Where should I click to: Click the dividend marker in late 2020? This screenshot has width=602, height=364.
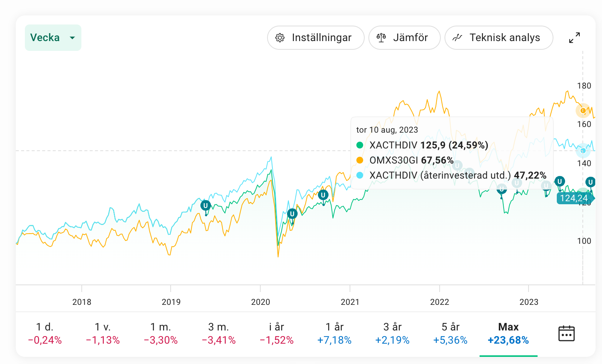click(x=323, y=195)
